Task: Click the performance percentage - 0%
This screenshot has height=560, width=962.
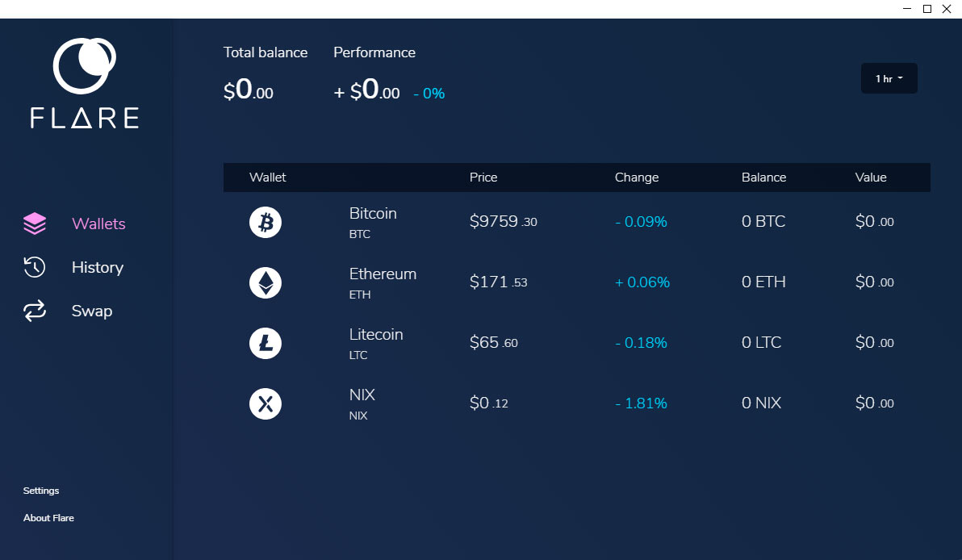Action: (x=429, y=94)
